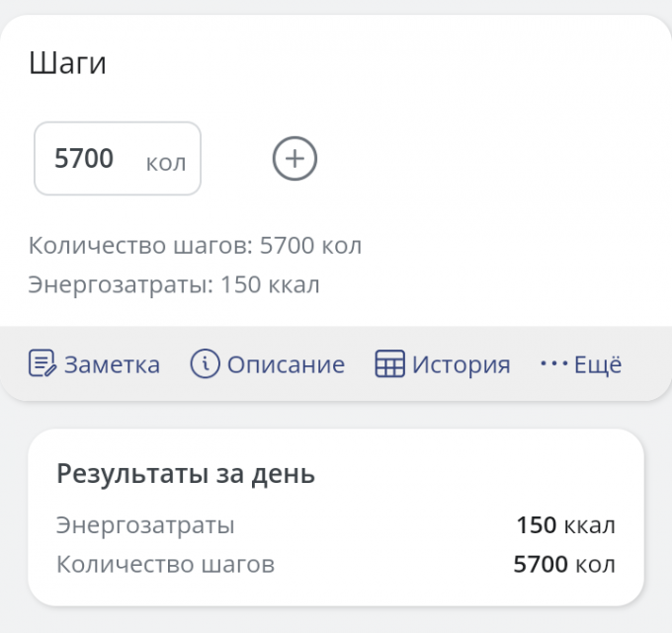Click the number 5700 inside the entry field
672x633 pixels.
pos(84,158)
